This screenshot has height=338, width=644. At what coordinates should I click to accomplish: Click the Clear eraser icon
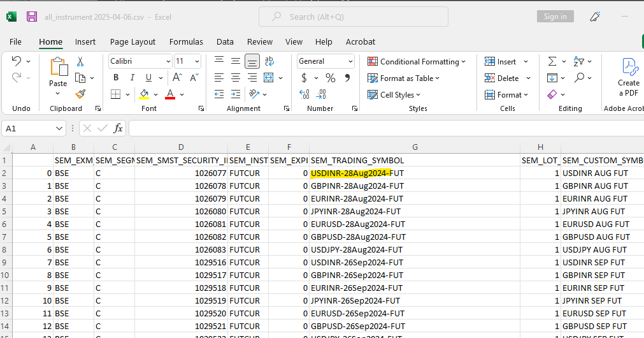(552, 94)
